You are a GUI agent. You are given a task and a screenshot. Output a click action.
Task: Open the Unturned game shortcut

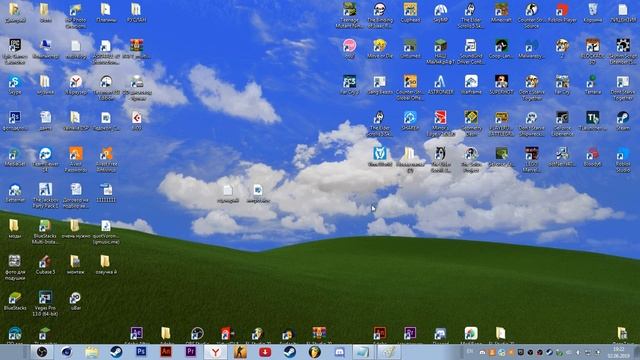click(410, 49)
